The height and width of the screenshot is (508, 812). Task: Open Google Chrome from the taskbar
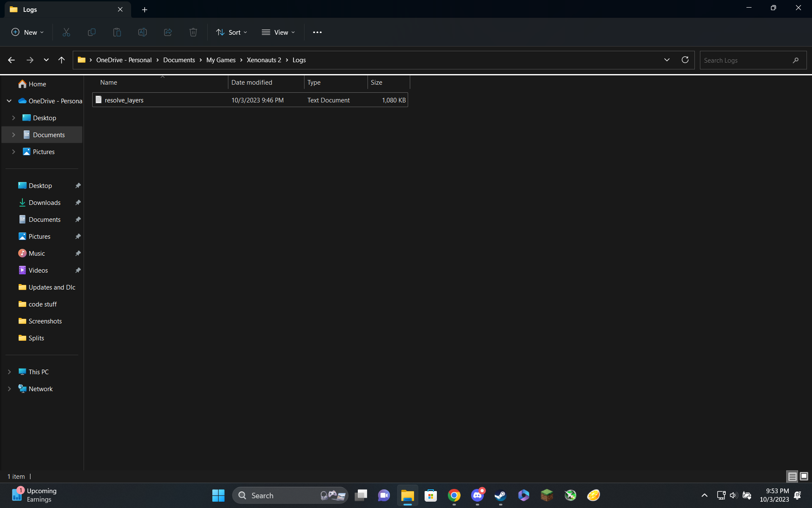(454, 495)
